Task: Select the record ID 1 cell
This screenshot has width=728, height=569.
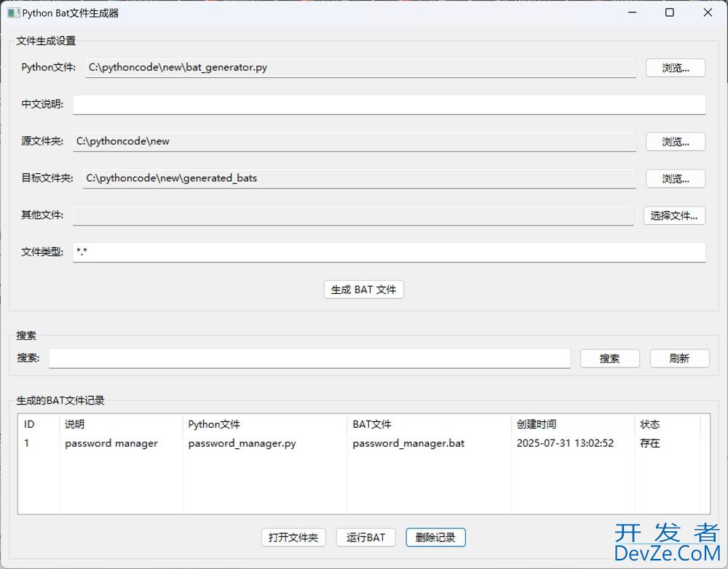Action: 39,443
